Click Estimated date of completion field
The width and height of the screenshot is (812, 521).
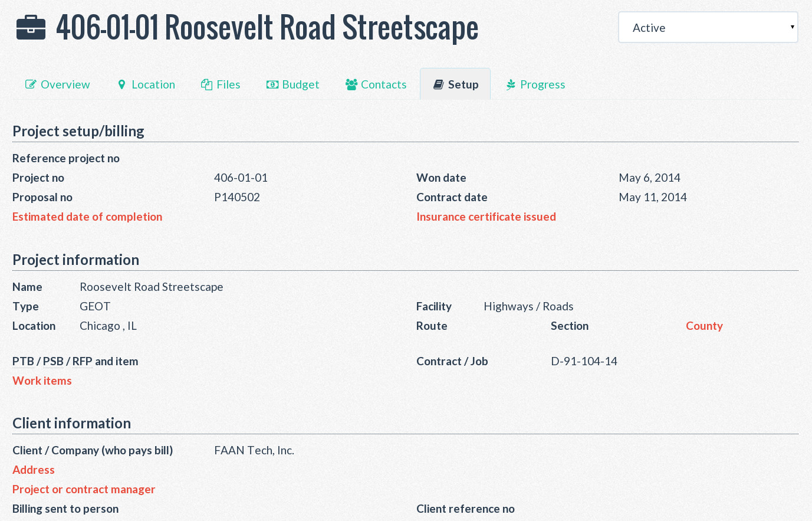click(87, 217)
